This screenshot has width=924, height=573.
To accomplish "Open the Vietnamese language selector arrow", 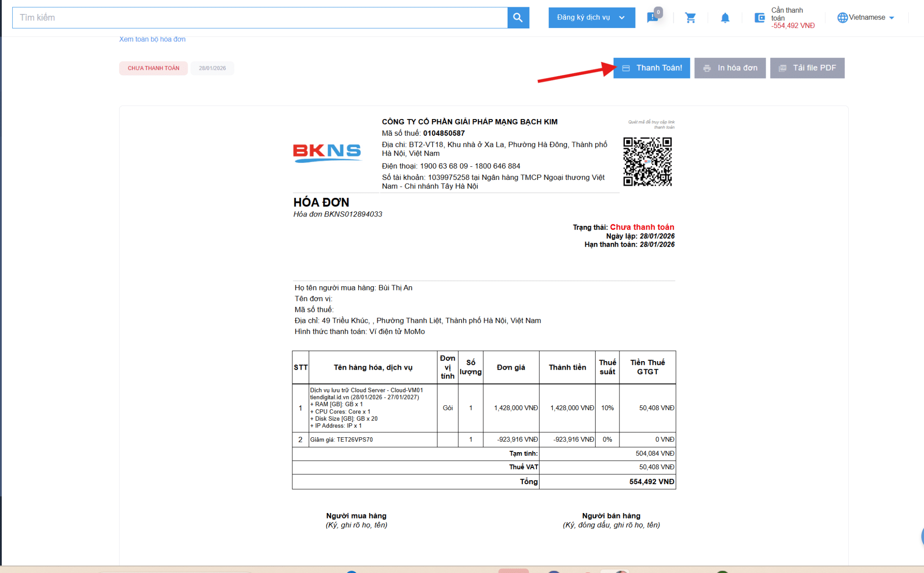I will pyautogui.click(x=892, y=18).
